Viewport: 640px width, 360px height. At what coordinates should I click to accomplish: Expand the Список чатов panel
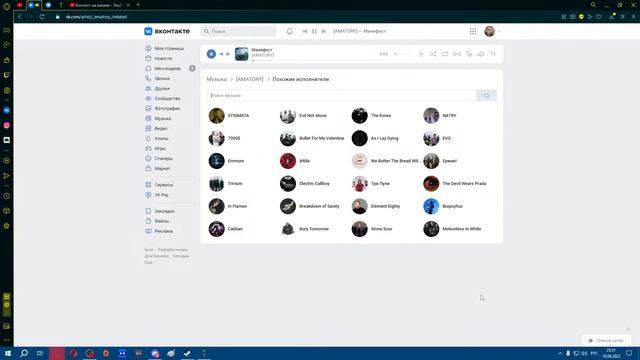(606, 340)
